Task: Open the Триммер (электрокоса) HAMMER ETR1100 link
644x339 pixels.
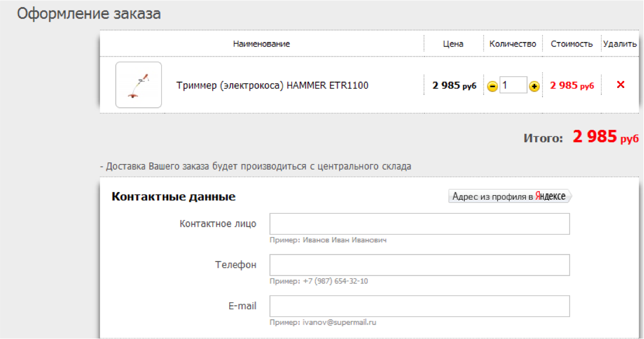Action: click(x=272, y=86)
